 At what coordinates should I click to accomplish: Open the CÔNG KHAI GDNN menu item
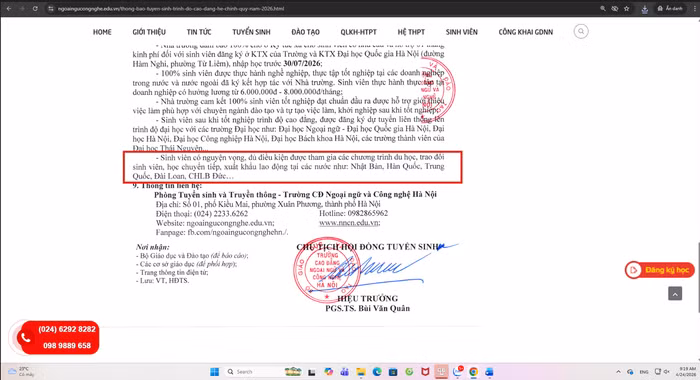(526, 32)
